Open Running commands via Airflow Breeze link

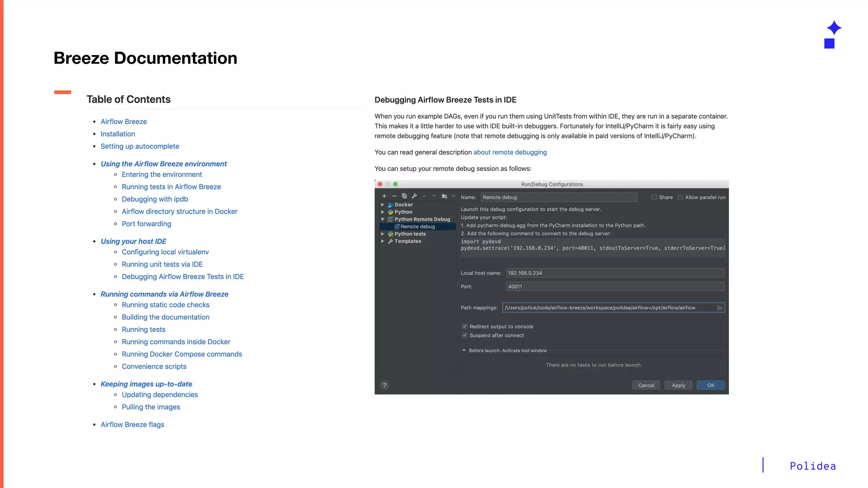pyautogui.click(x=164, y=294)
